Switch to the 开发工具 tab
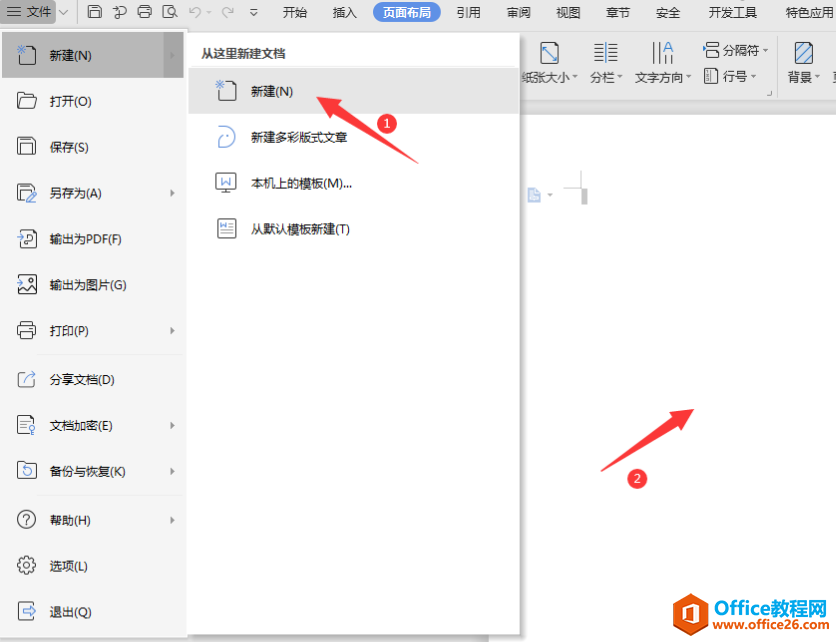Screen dimensions: 836x642 pos(733,12)
